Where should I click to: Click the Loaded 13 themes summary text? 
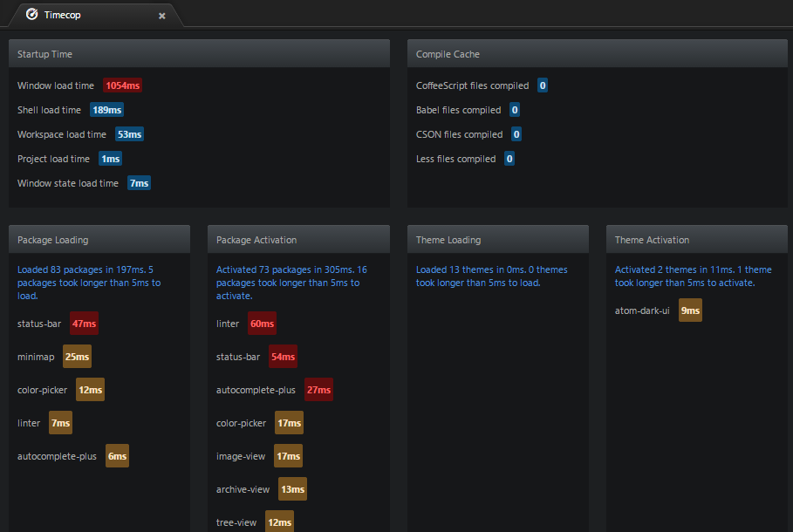(491, 276)
